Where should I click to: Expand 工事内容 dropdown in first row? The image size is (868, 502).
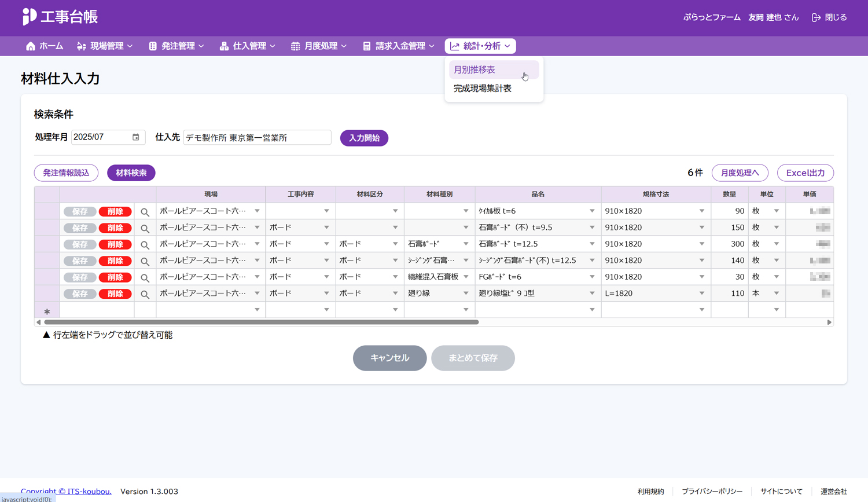tap(326, 211)
